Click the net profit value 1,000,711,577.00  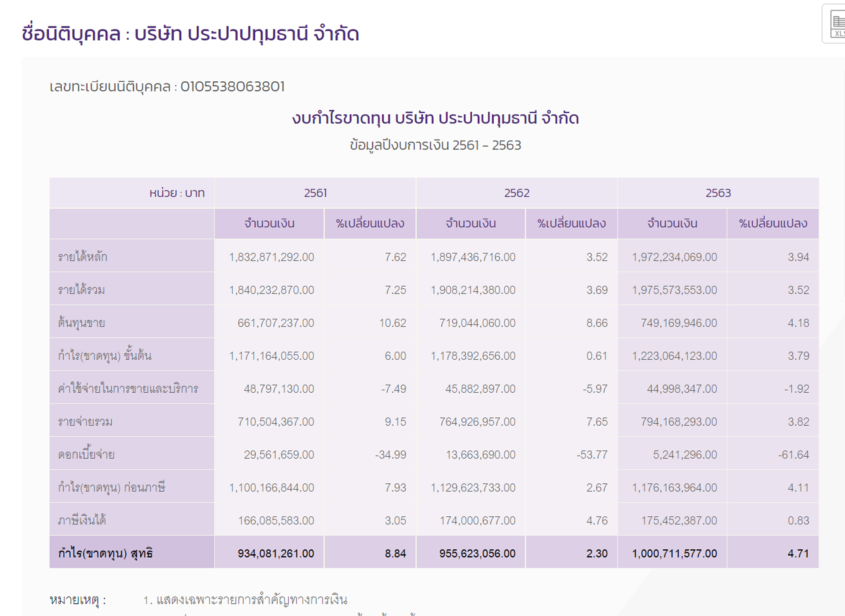pos(674,554)
